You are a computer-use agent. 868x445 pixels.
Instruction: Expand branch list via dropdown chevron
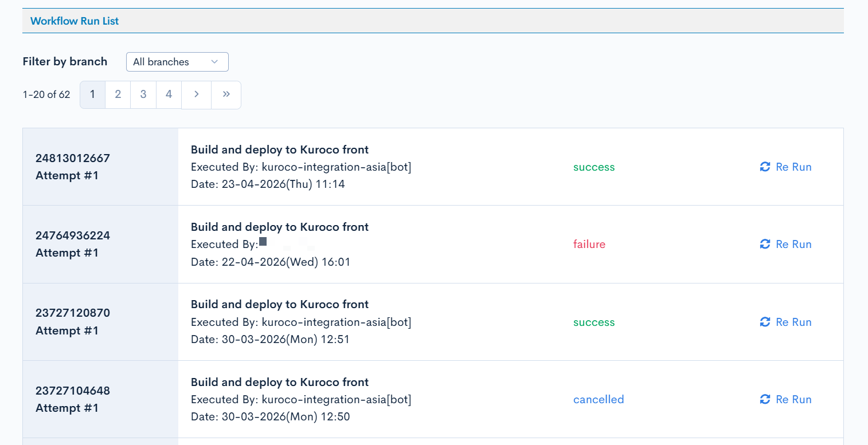tap(214, 62)
